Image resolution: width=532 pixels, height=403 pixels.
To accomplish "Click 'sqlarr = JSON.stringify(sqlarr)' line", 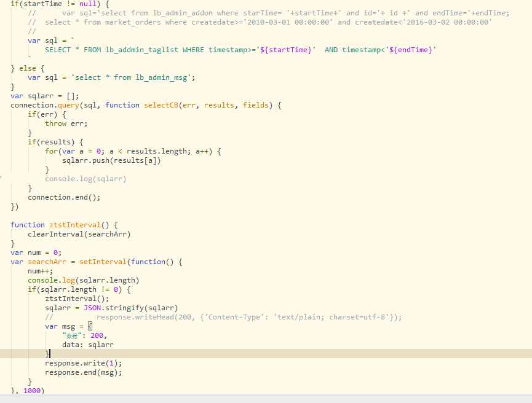I will [111, 308].
